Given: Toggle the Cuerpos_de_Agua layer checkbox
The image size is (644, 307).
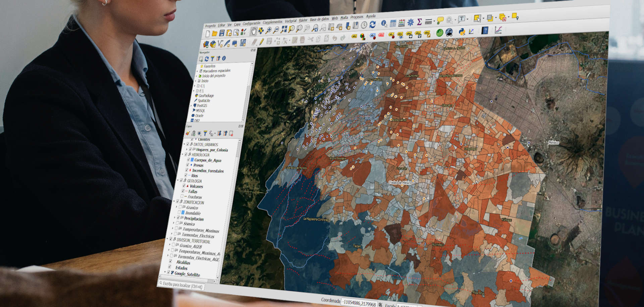Looking at the screenshot, I should 189,159.
